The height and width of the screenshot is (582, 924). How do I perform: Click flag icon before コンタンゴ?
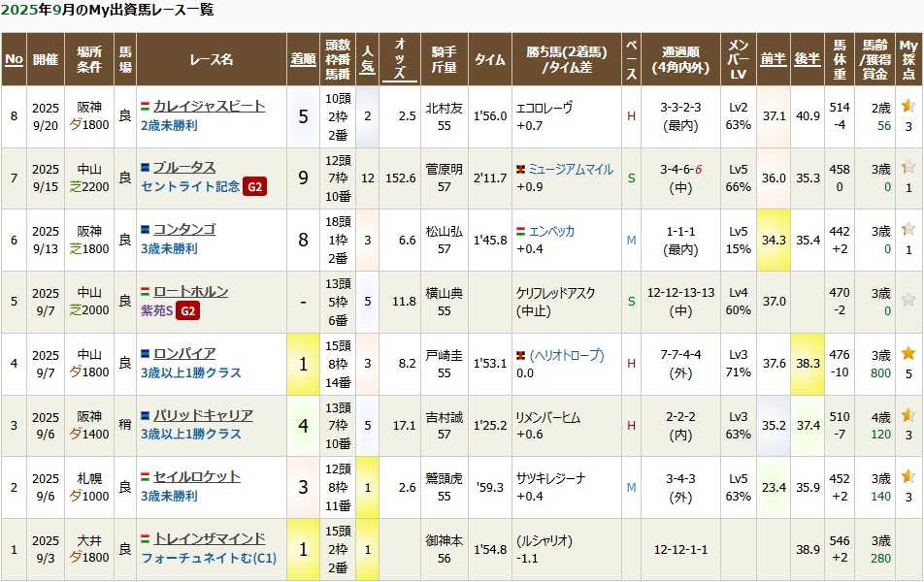pyautogui.click(x=145, y=230)
